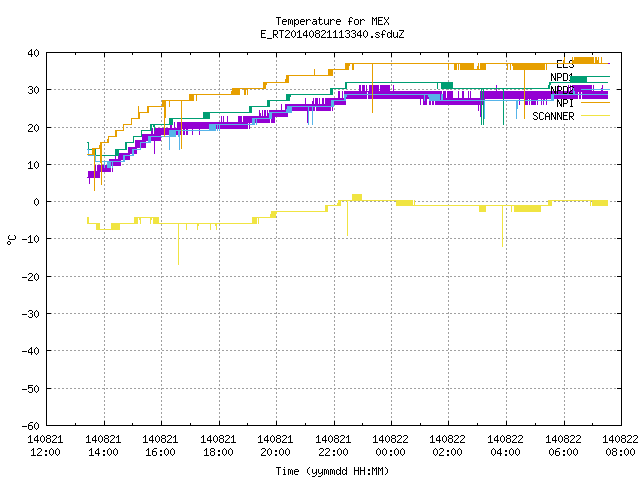This screenshot has height=480, width=640.
Task: Click the x-axis label 140821 16:00
Action: [160, 446]
